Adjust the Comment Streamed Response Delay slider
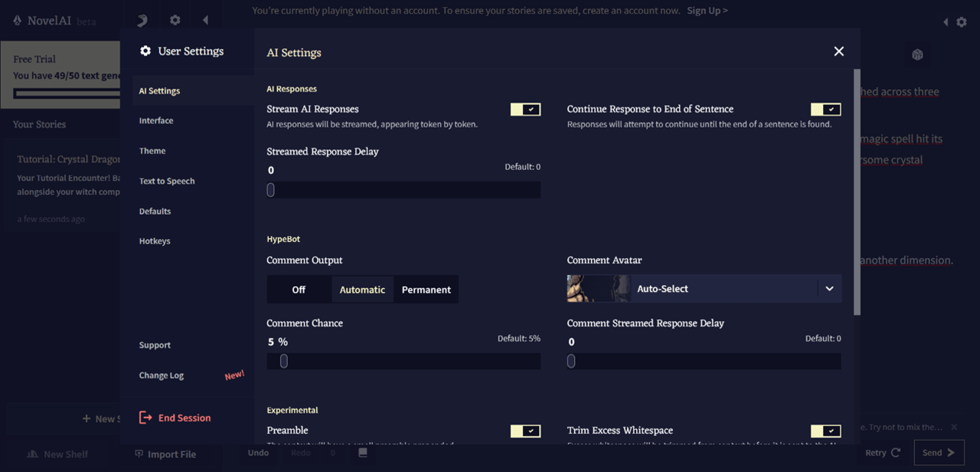This screenshot has width=980, height=472. (704, 361)
